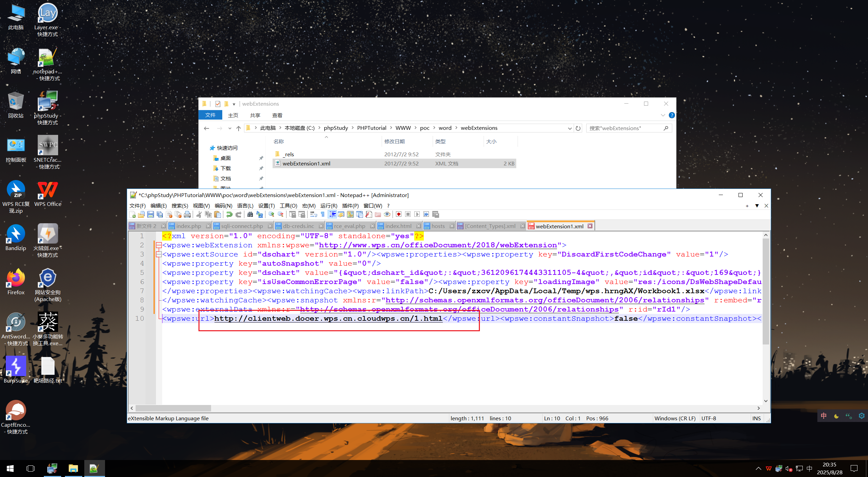Toggle the indent guide button
868x477 pixels.
tap(332, 214)
